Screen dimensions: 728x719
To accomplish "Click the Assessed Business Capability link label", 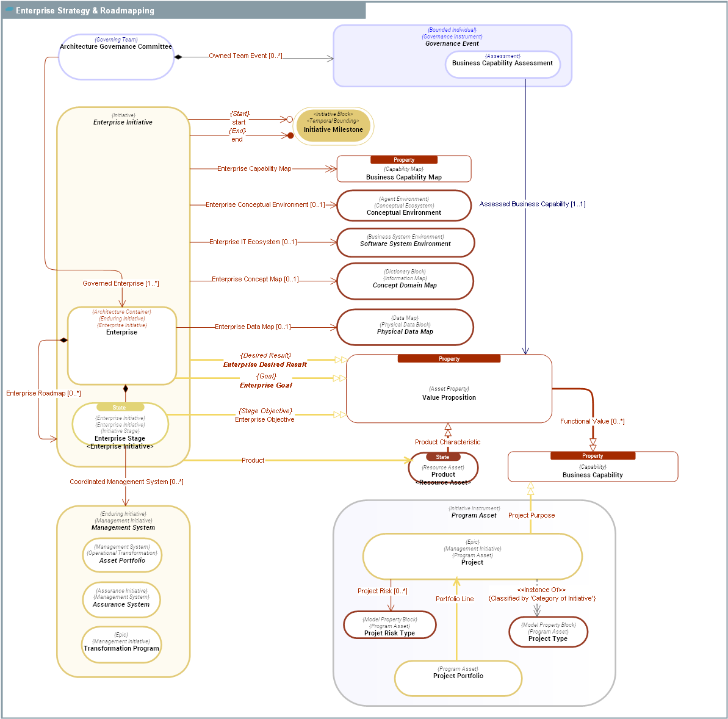I will (532, 204).
